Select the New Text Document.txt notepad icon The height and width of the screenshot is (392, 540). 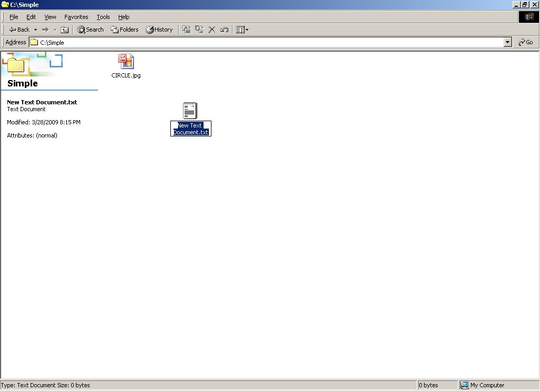[x=190, y=111]
